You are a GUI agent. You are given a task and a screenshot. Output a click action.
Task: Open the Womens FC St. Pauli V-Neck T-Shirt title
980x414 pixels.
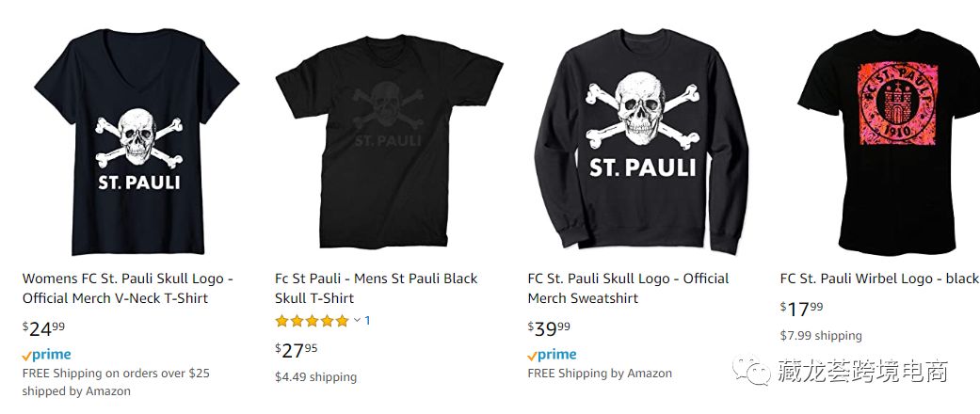point(127,288)
